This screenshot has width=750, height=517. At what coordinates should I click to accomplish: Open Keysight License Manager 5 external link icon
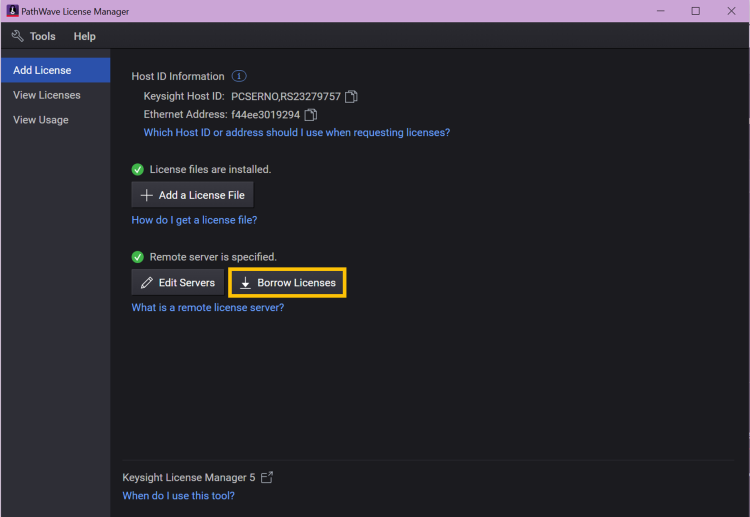pos(267,477)
